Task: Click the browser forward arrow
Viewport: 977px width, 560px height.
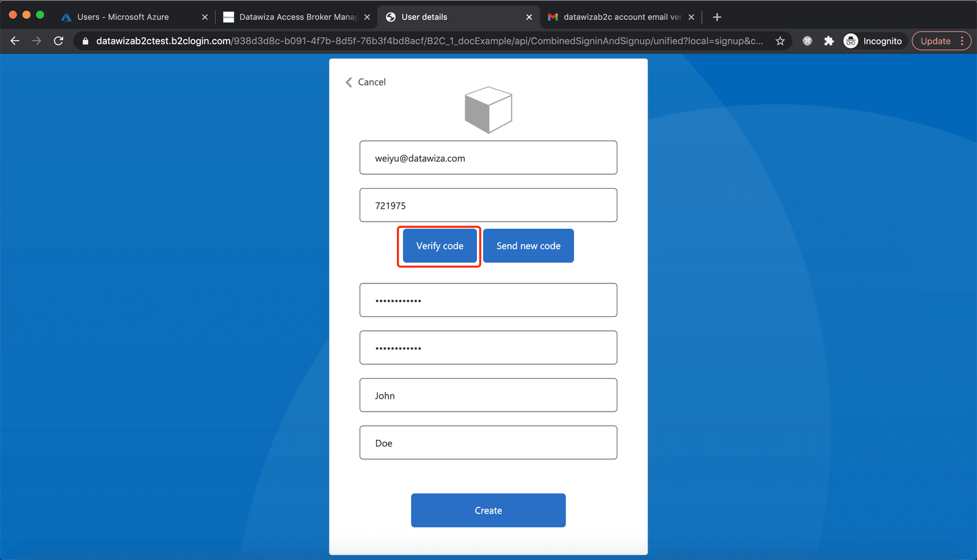Action: [x=37, y=41]
